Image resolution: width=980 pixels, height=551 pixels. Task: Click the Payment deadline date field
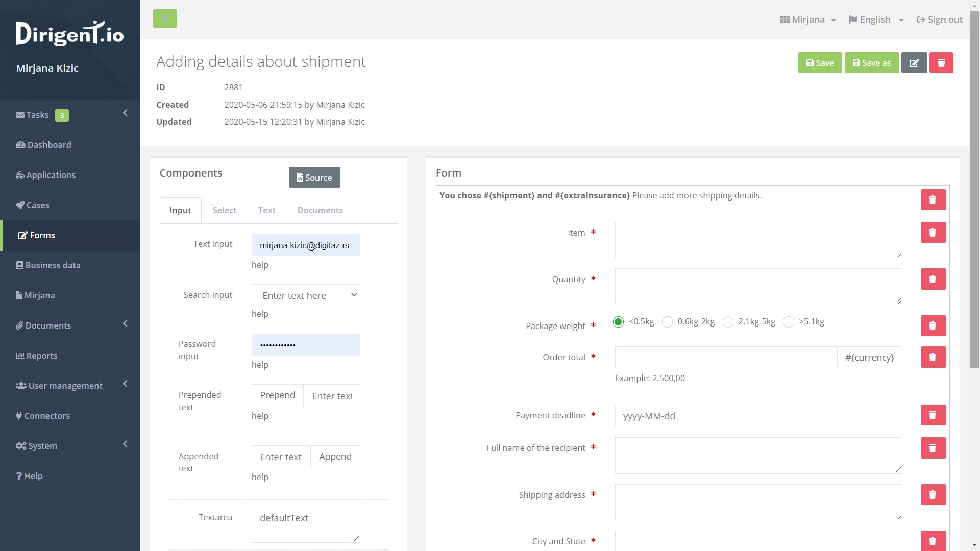pos(758,416)
